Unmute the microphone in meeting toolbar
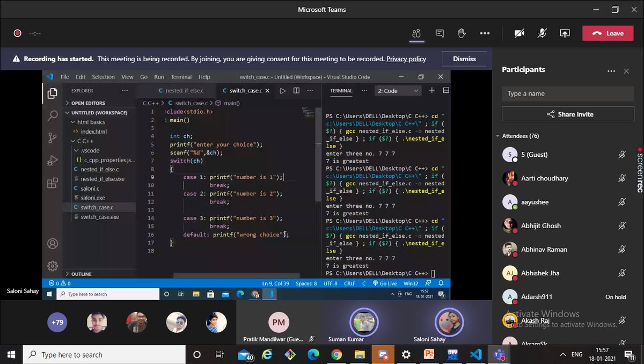This screenshot has width=644, height=364. [x=542, y=33]
